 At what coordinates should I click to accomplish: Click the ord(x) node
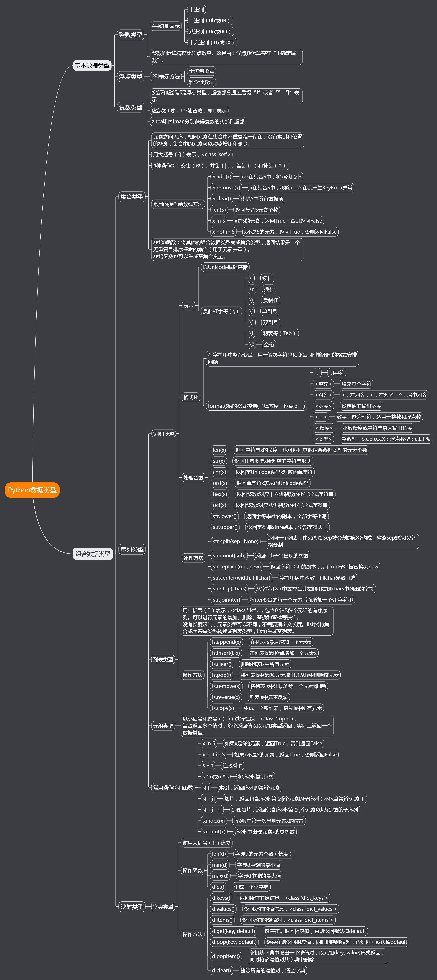click(x=220, y=483)
